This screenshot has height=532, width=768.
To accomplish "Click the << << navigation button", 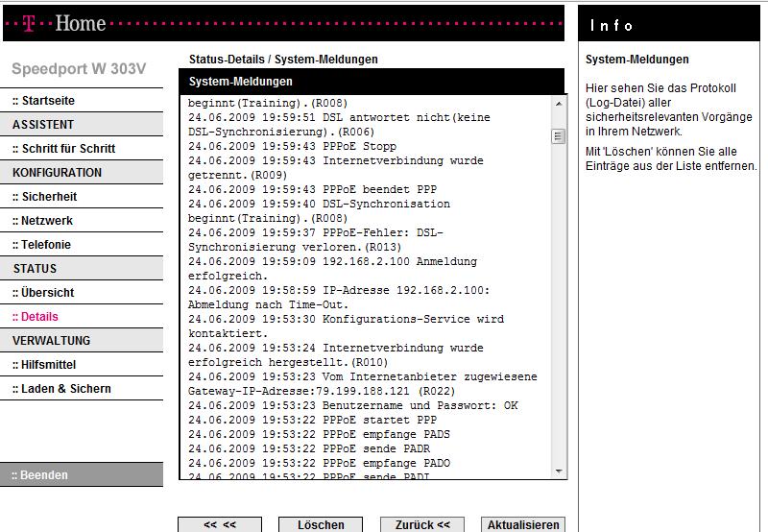I will [220, 524].
